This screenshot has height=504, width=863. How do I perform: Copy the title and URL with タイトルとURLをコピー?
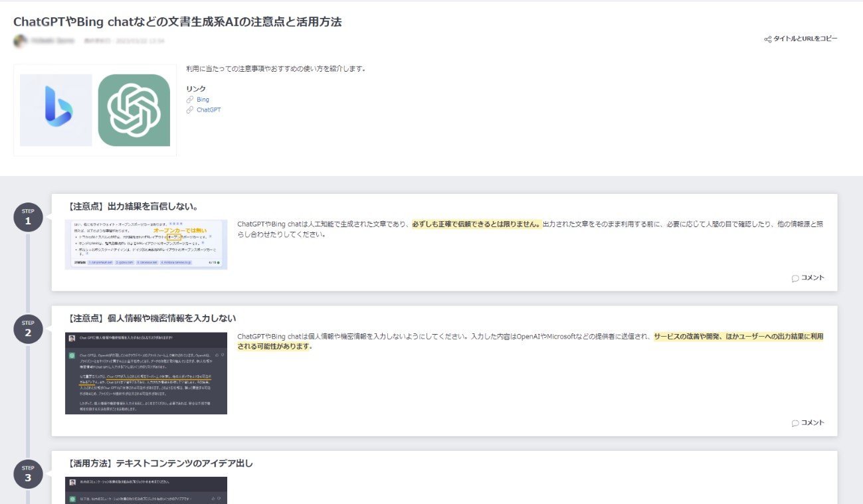[x=801, y=39]
